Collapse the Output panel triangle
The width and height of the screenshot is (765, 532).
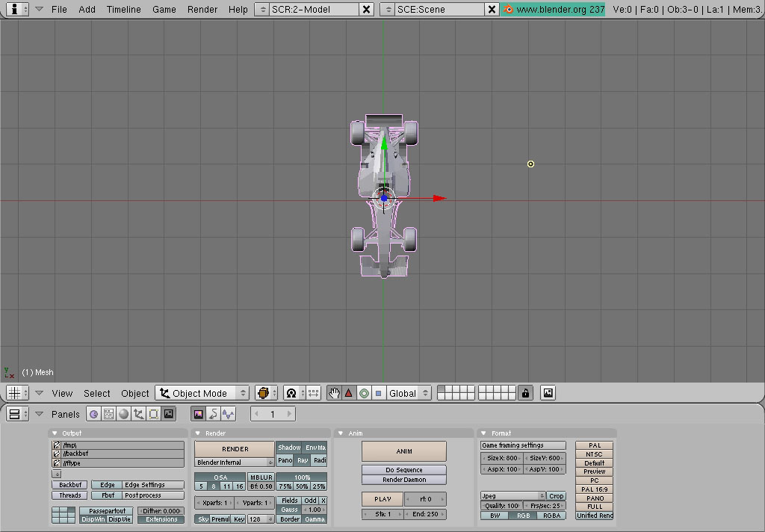coord(56,433)
